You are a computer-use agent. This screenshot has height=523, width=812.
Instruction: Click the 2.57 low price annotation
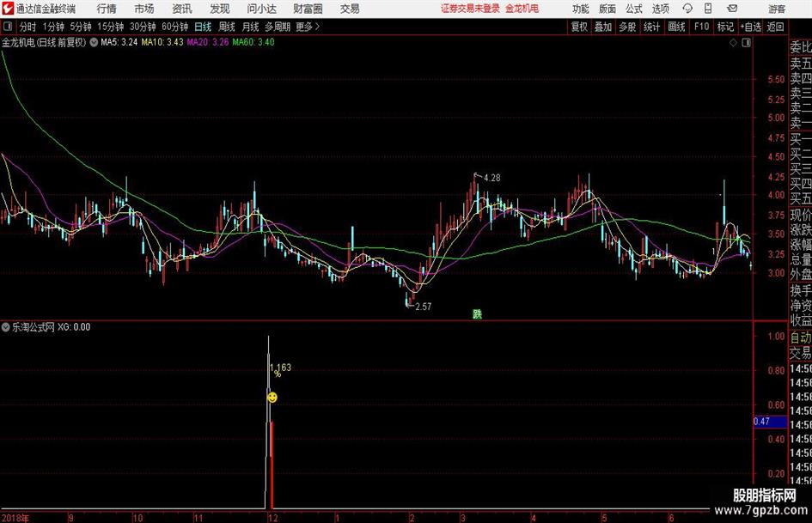(423, 307)
